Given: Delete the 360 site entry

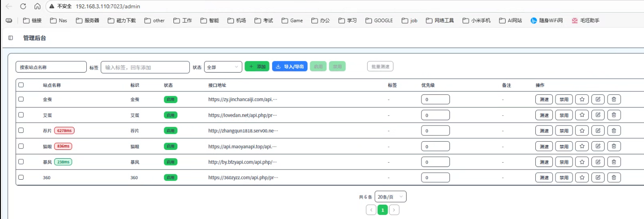Looking at the screenshot, I should click(x=614, y=177).
